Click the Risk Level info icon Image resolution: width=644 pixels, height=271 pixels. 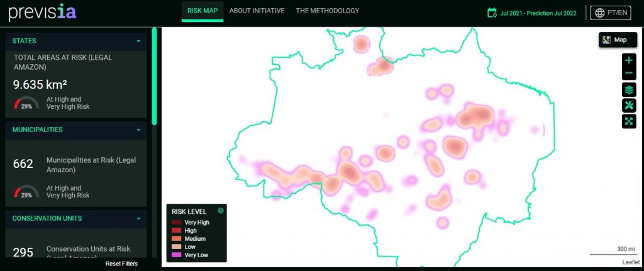[x=221, y=211]
